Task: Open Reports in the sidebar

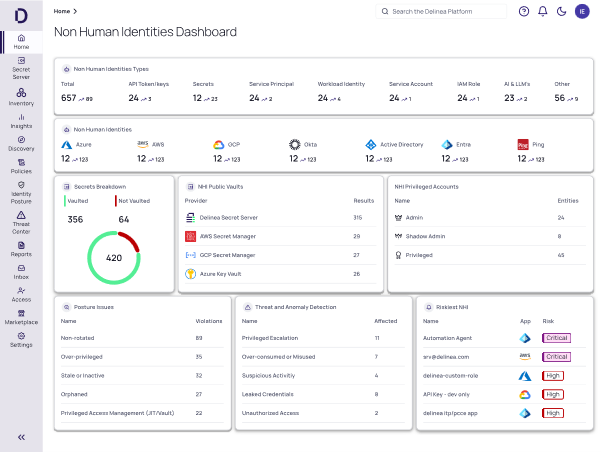Action: (21, 249)
